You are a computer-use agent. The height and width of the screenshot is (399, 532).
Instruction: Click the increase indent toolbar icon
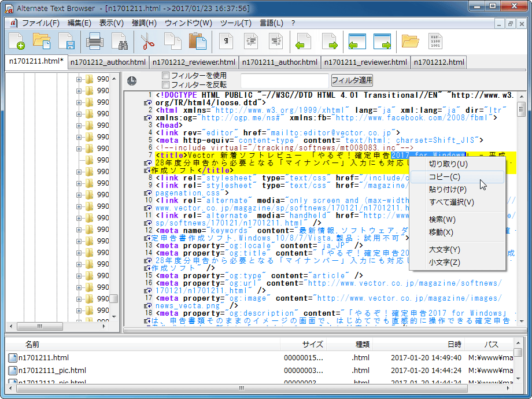(x=276, y=41)
